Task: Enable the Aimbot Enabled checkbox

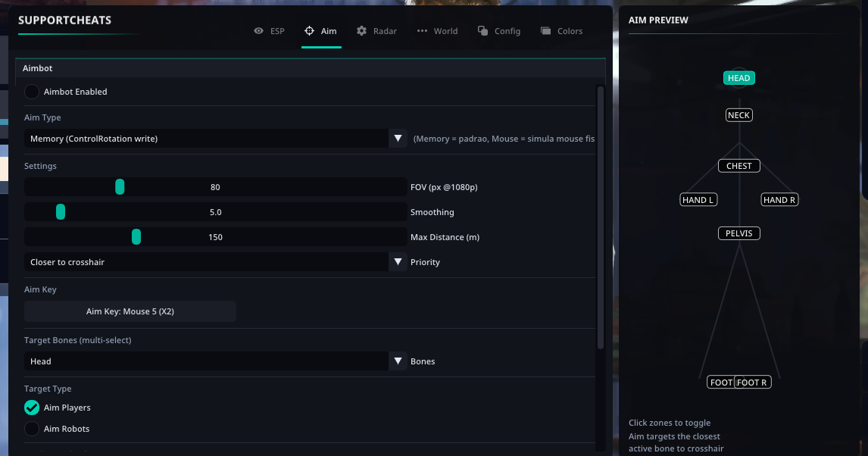Action: point(32,92)
